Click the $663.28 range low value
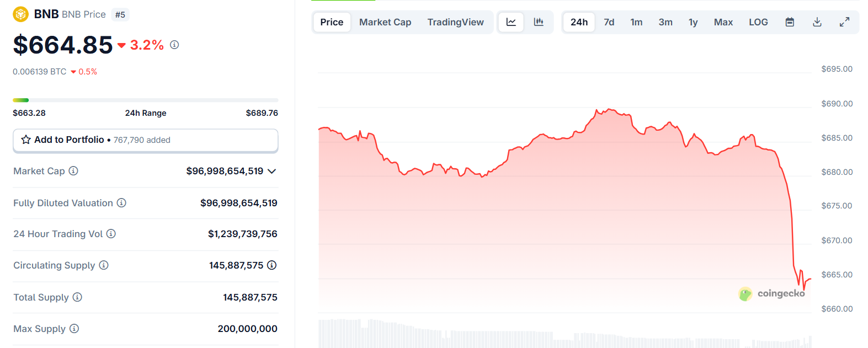Screen dimensions: 868x348 tap(29, 113)
